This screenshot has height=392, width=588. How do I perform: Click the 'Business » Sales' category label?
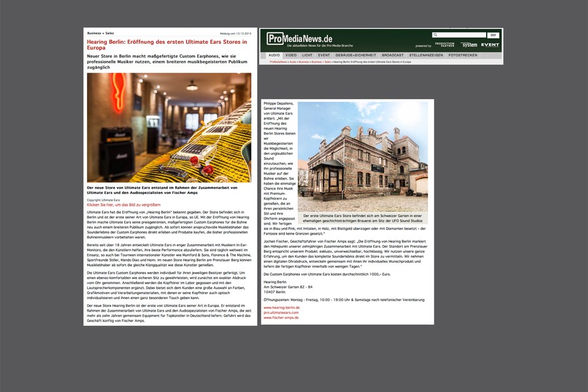coord(101,33)
